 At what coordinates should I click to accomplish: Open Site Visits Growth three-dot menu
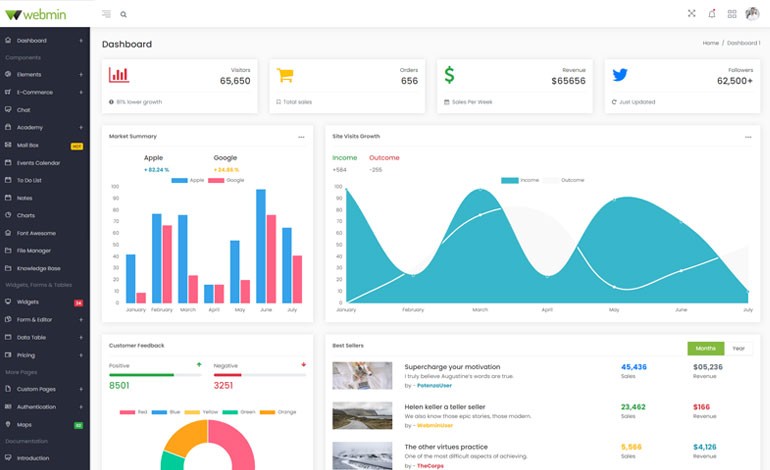pos(748,137)
